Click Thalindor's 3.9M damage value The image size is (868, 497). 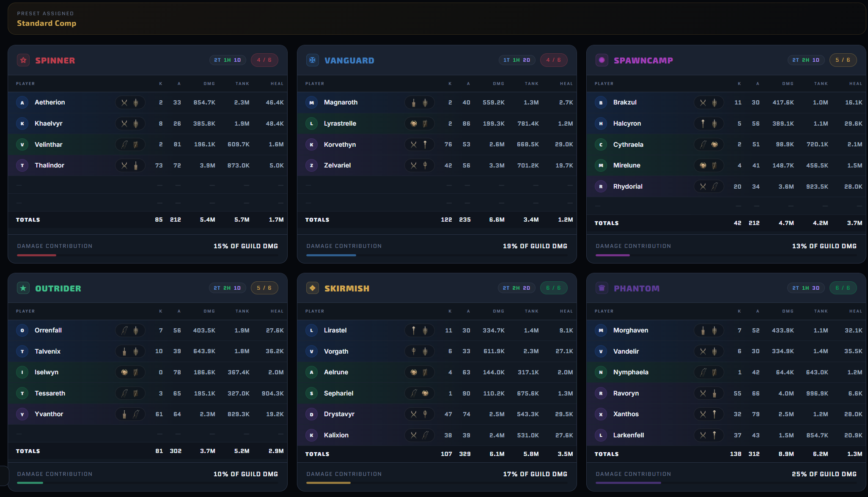tap(207, 165)
